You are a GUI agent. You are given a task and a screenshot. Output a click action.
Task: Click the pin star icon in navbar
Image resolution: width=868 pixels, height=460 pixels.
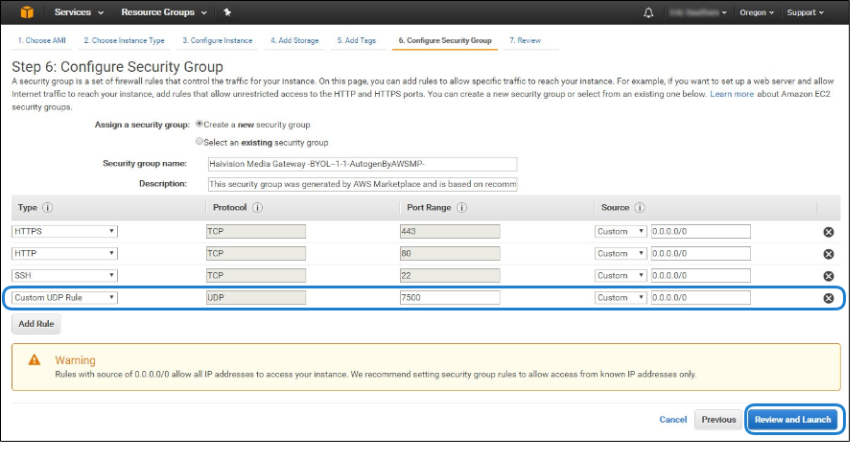coord(226,12)
